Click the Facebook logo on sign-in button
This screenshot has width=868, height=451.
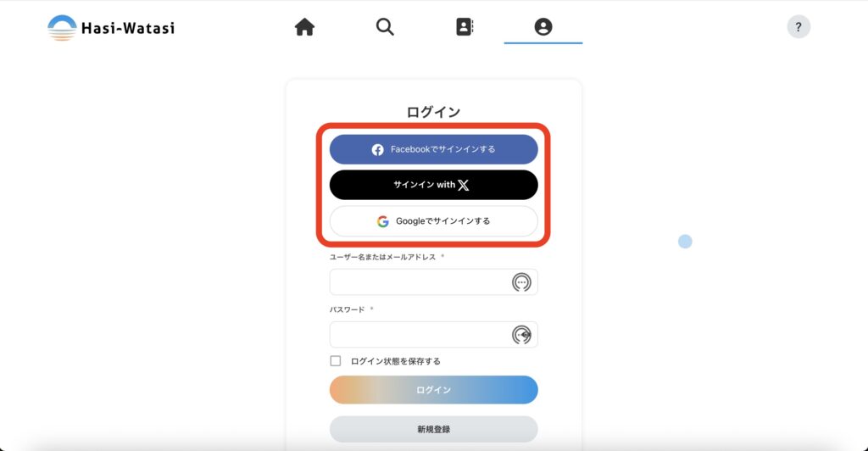pos(377,149)
